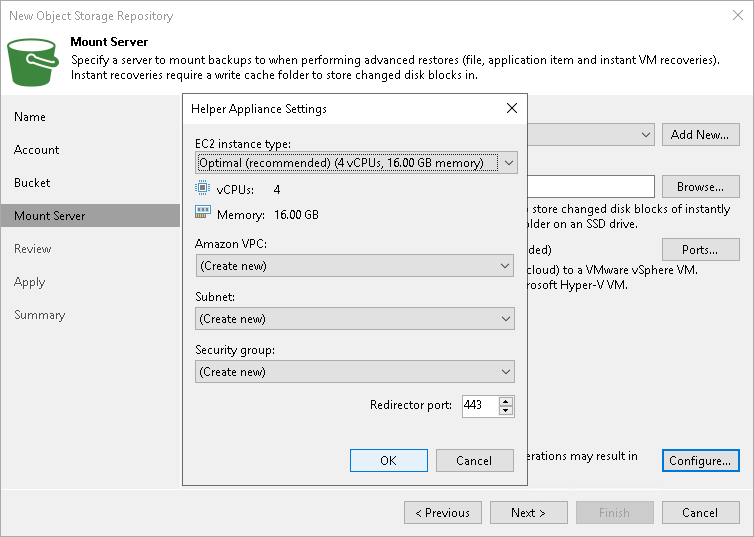The image size is (754, 537).
Task: Open the mount server dropdown beside Add New
Action: coord(591,135)
